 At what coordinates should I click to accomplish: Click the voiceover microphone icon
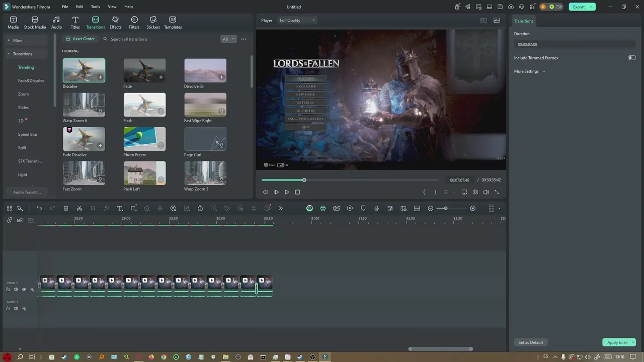click(x=376, y=208)
